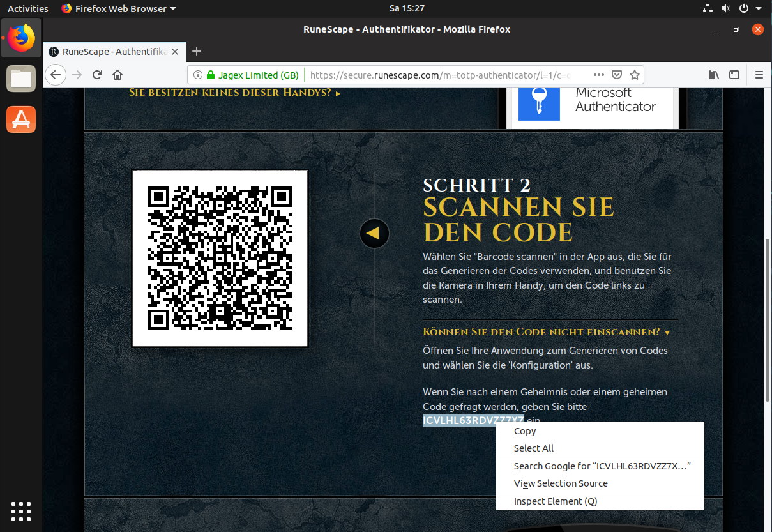This screenshot has width=772, height=532.
Task: Go to the Firefox home page
Action: pyautogui.click(x=117, y=75)
